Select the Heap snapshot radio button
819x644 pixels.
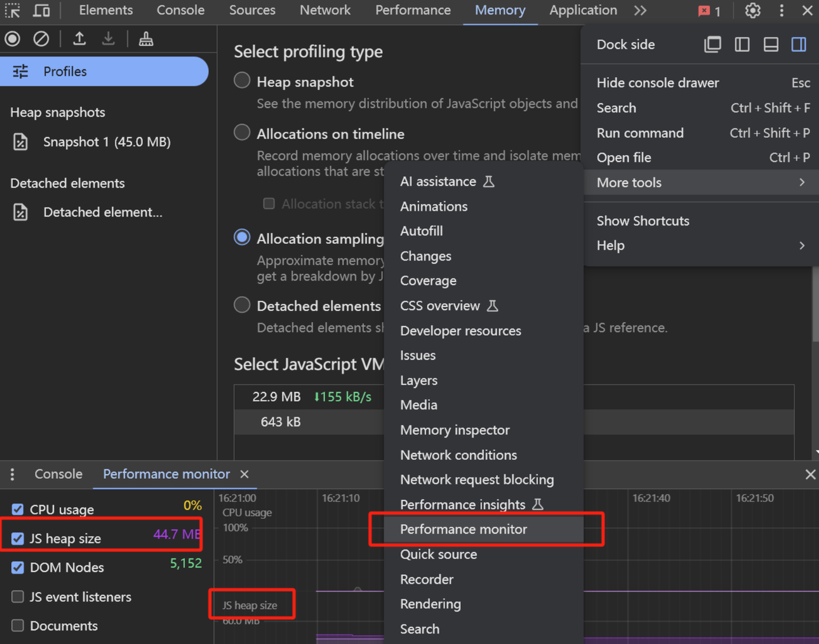tap(242, 81)
